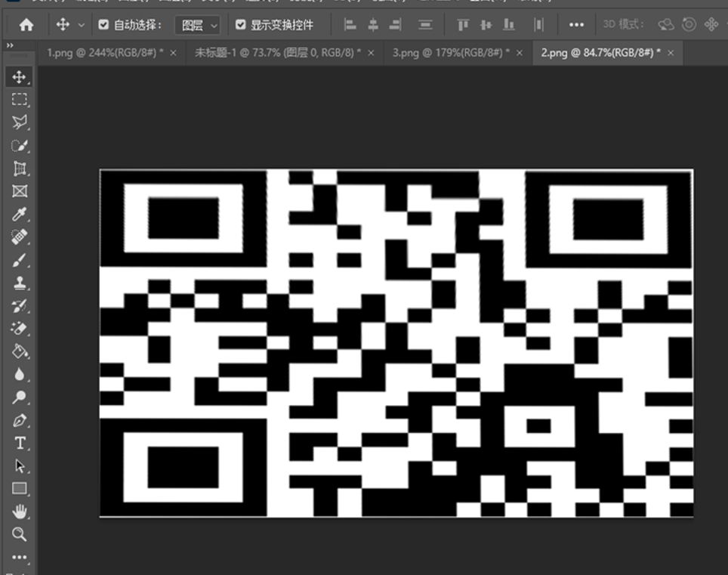Select the Dodge tool

[19, 397]
